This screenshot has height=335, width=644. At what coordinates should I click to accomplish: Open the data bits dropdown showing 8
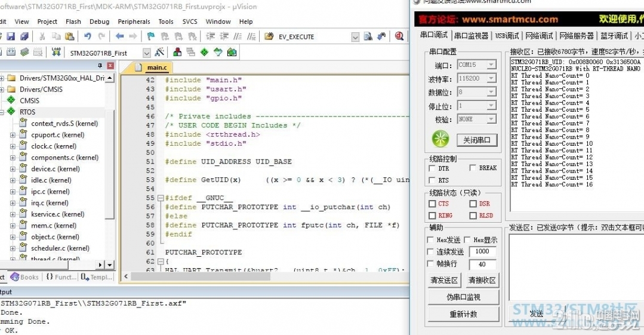coord(491,92)
